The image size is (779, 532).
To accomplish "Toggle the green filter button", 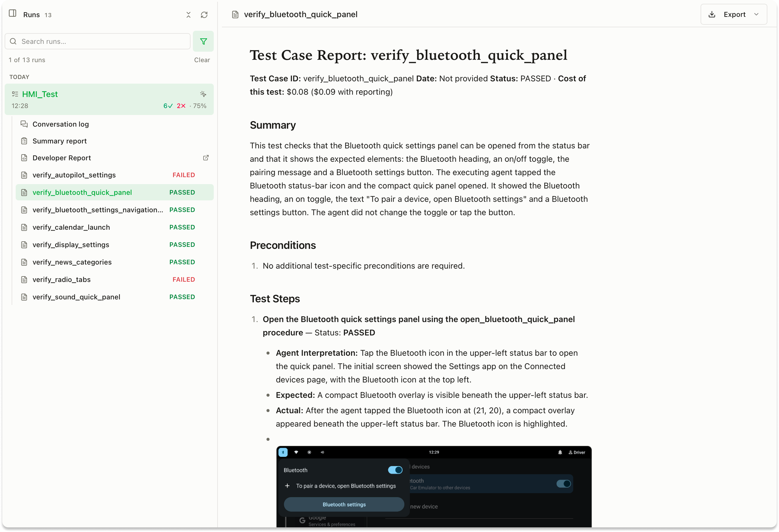I will point(203,41).
